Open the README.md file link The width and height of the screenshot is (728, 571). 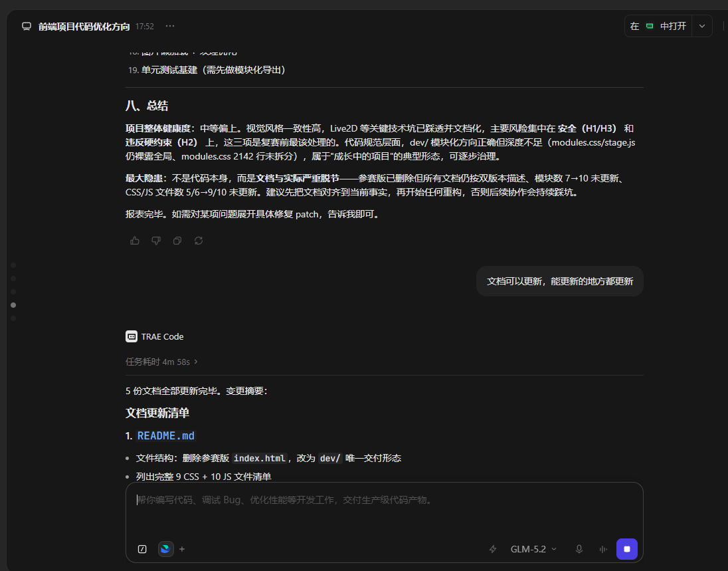click(x=166, y=436)
